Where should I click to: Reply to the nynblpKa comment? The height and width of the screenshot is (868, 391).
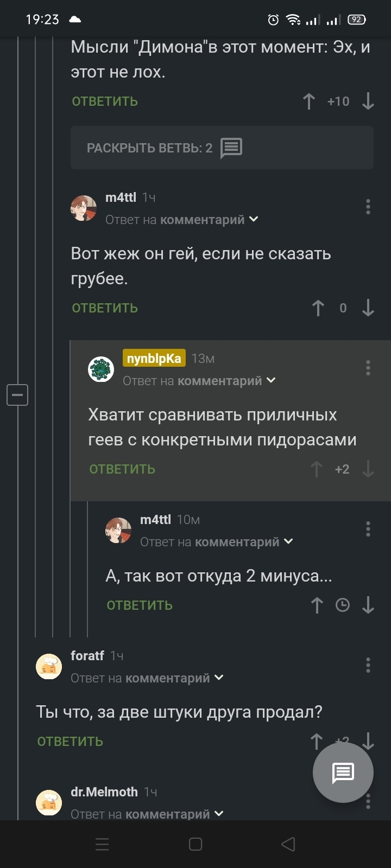[x=122, y=469]
